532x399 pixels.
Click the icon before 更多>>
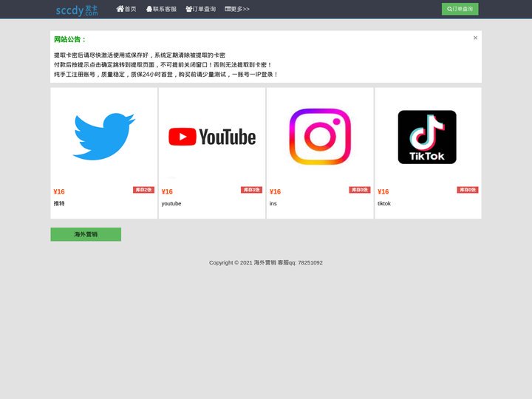228,9
